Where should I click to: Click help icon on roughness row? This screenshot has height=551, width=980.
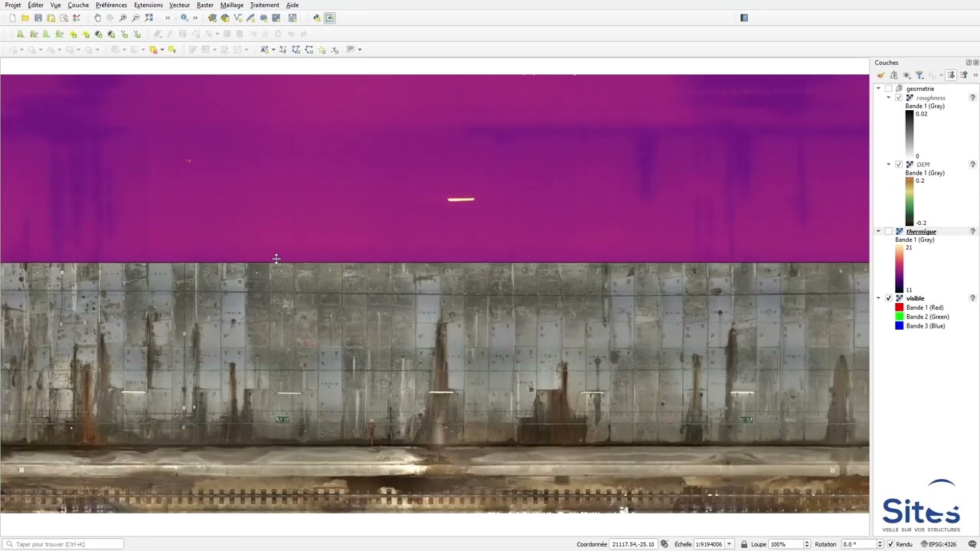pyautogui.click(x=972, y=98)
